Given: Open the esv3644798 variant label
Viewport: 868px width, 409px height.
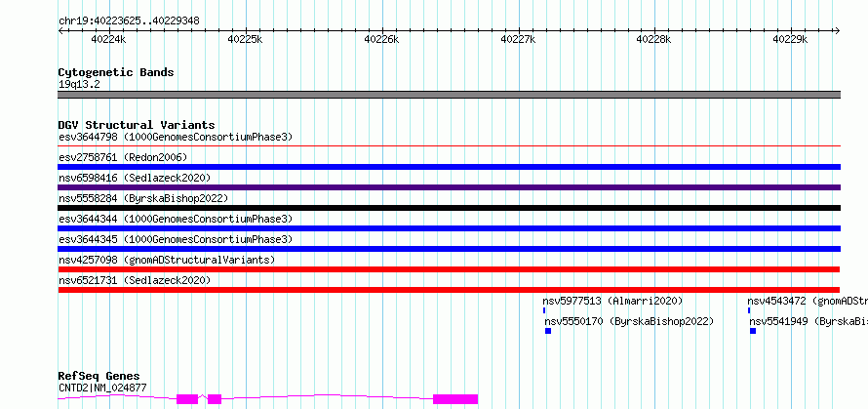Looking at the screenshot, I should tap(175, 137).
